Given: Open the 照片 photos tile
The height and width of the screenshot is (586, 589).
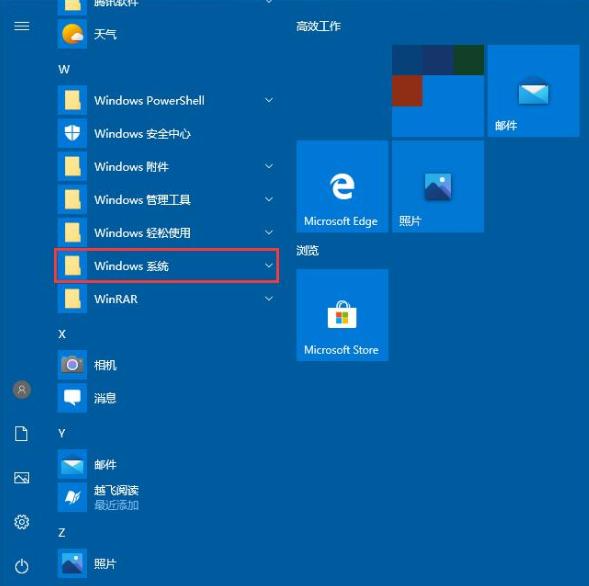Looking at the screenshot, I should pyautogui.click(x=438, y=187).
